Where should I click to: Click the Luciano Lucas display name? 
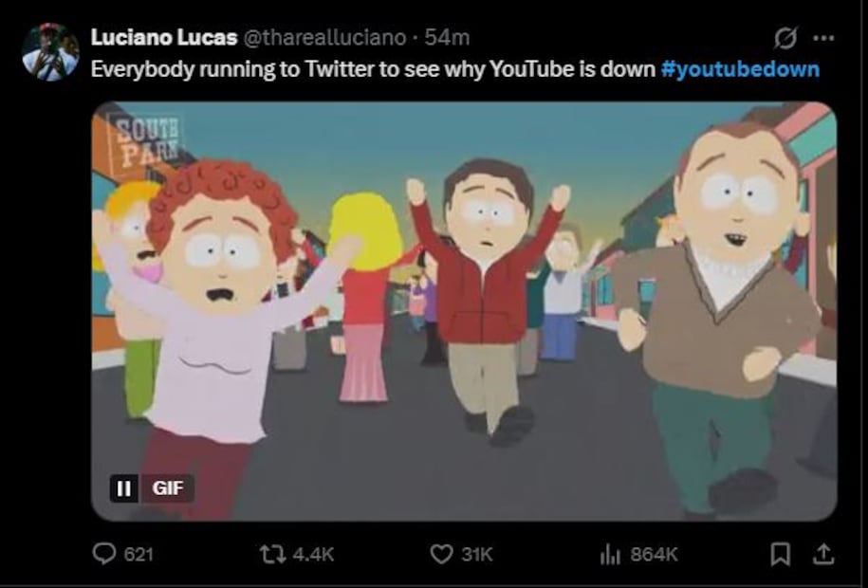164,38
